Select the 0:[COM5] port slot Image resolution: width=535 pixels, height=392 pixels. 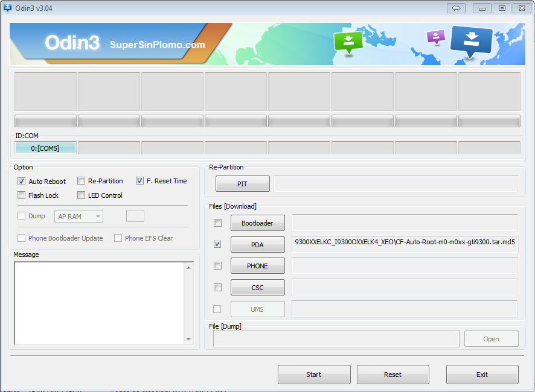click(45, 148)
